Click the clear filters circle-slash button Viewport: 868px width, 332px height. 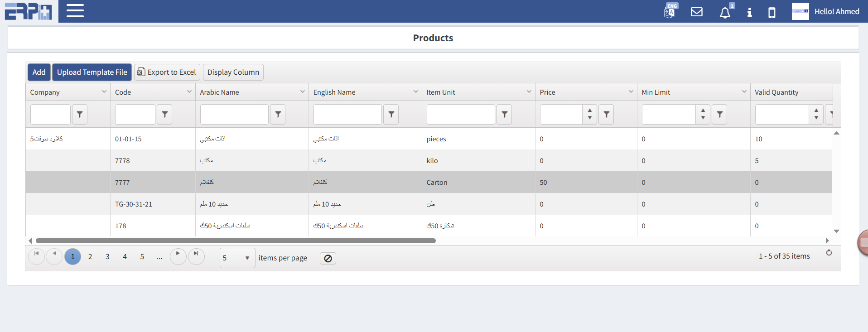coord(328,258)
